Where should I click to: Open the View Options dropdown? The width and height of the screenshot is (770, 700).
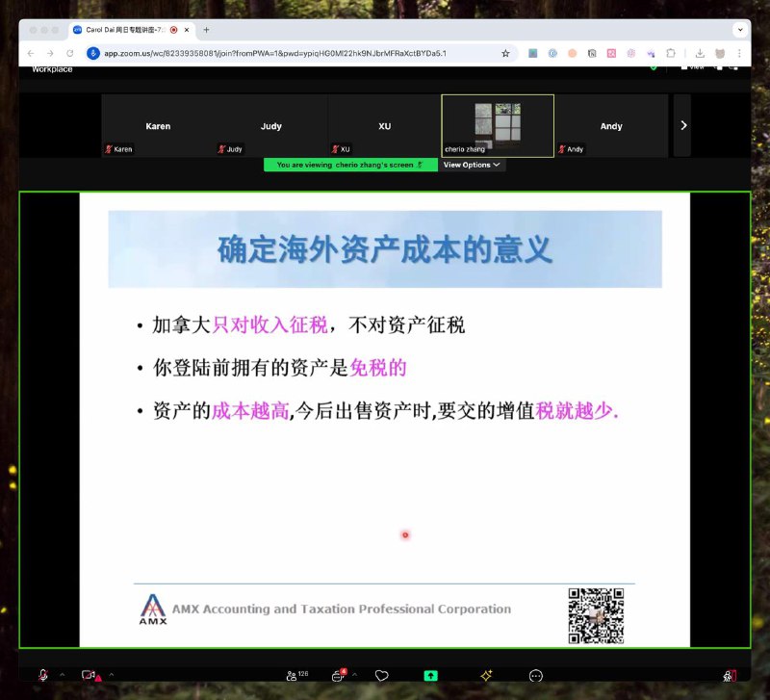[x=471, y=164]
